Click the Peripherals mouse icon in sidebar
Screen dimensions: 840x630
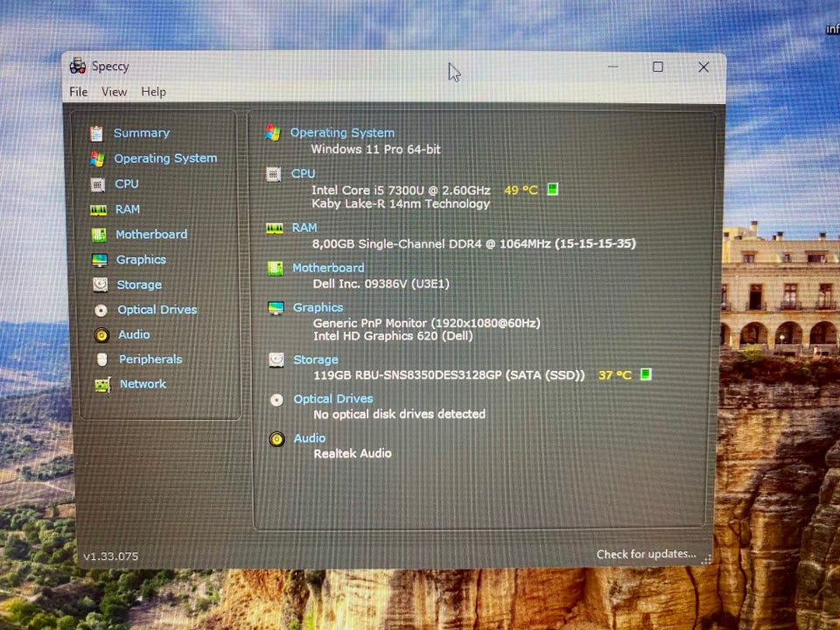click(x=101, y=360)
